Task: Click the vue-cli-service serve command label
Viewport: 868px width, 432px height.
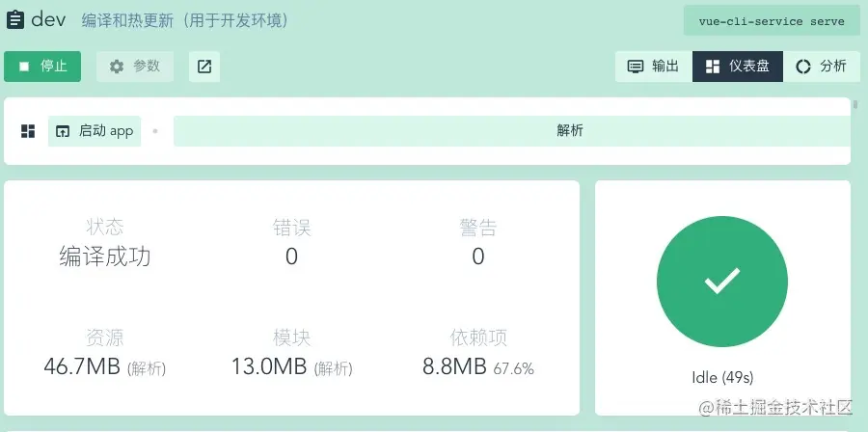Action: [772, 21]
